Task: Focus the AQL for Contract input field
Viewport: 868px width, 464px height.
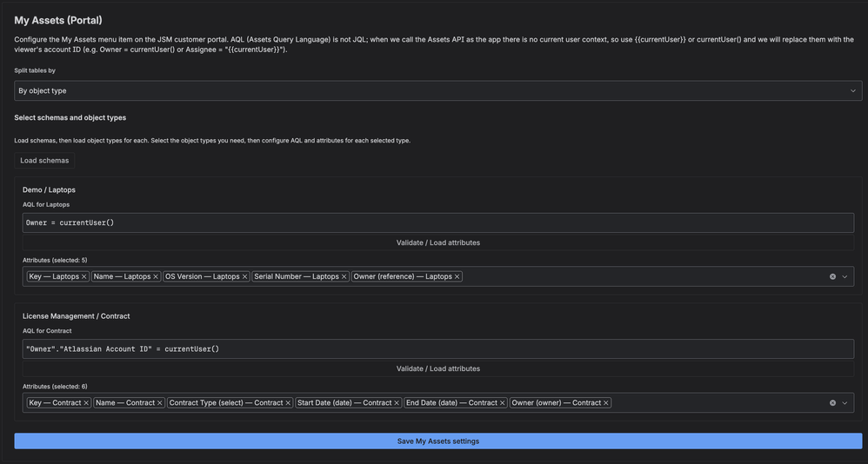Action: point(437,349)
